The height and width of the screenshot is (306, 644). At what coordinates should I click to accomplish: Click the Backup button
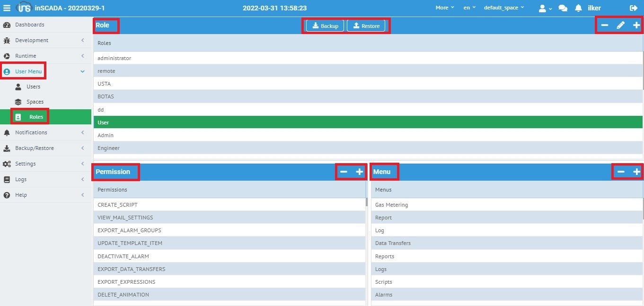tap(325, 26)
